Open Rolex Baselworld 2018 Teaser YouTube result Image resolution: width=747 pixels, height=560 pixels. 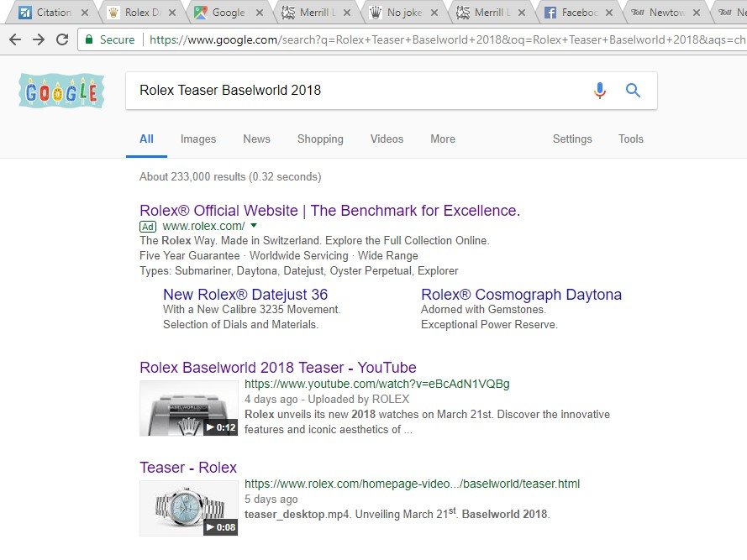coord(278,368)
